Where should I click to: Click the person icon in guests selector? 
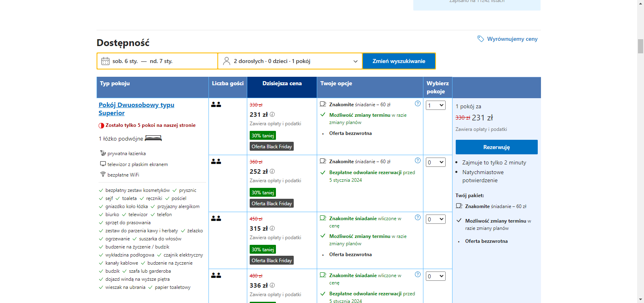(x=227, y=61)
